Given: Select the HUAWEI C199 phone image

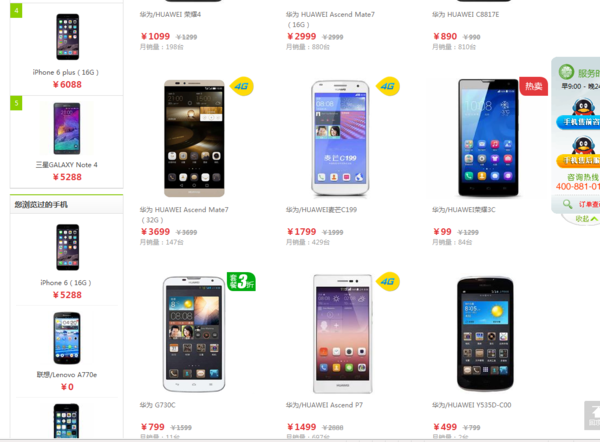Looking at the screenshot, I should [x=340, y=138].
